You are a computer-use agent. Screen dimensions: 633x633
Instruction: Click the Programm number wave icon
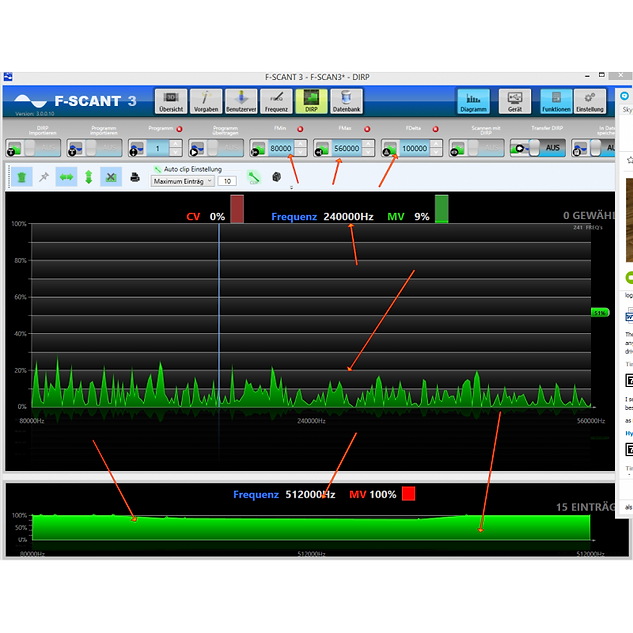coord(137,148)
